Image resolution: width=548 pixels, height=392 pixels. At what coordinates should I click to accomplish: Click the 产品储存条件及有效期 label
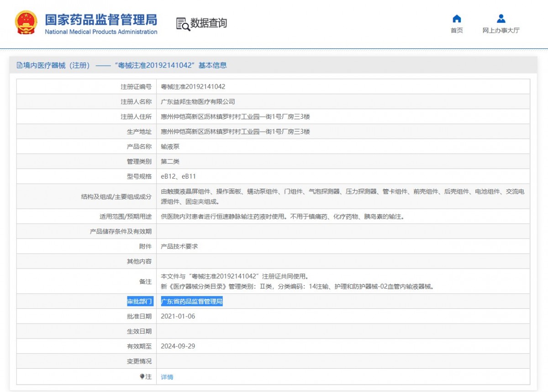121,232
